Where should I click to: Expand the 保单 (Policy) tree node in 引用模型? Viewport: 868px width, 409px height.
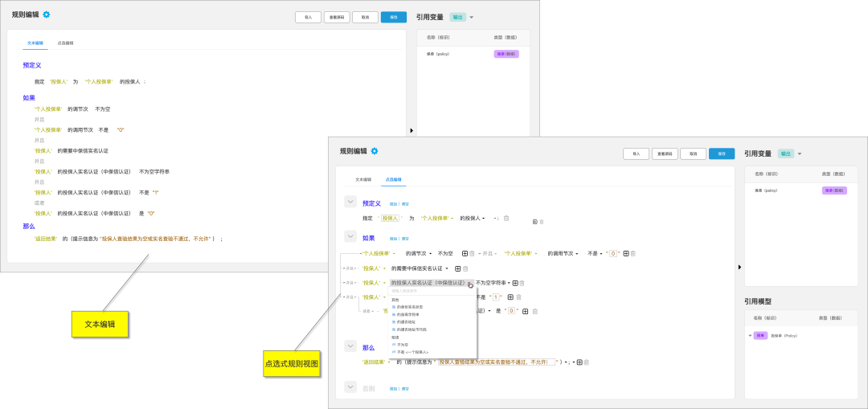click(x=749, y=336)
